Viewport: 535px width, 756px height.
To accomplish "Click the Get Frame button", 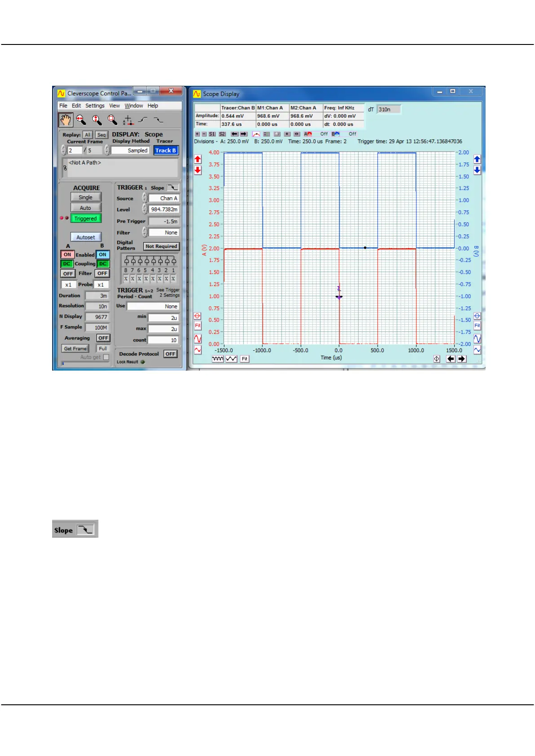I will [75, 349].
